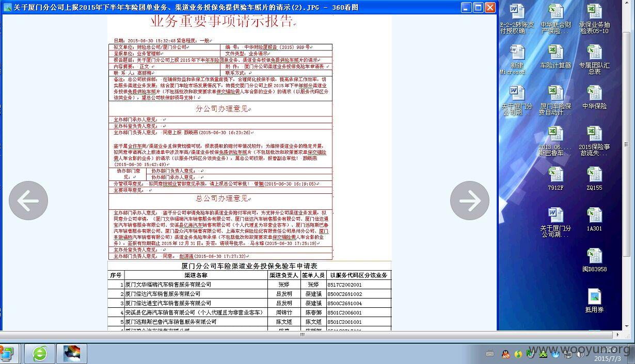This screenshot has width=635, height=364.
Task: Open the tray icon right of QQ
Action: point(518,354)
